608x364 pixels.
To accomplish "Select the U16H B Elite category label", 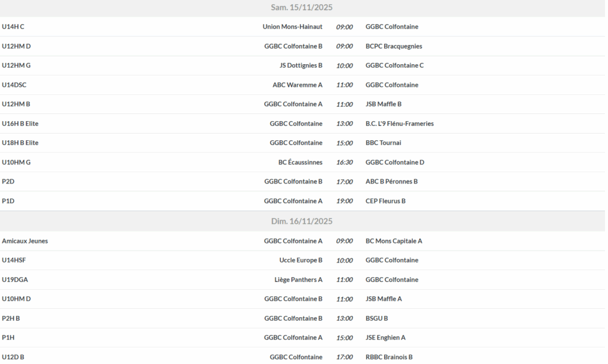I will [20, 124].
